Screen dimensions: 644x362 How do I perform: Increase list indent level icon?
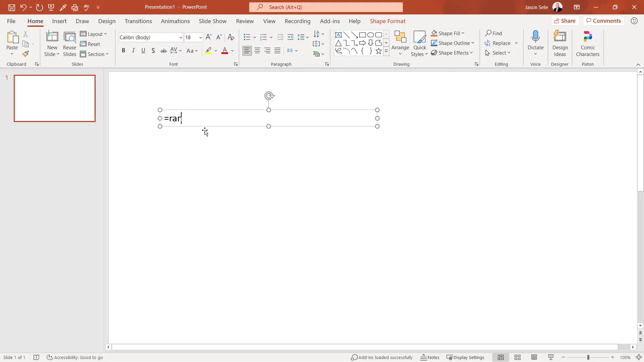coord(290,37)
